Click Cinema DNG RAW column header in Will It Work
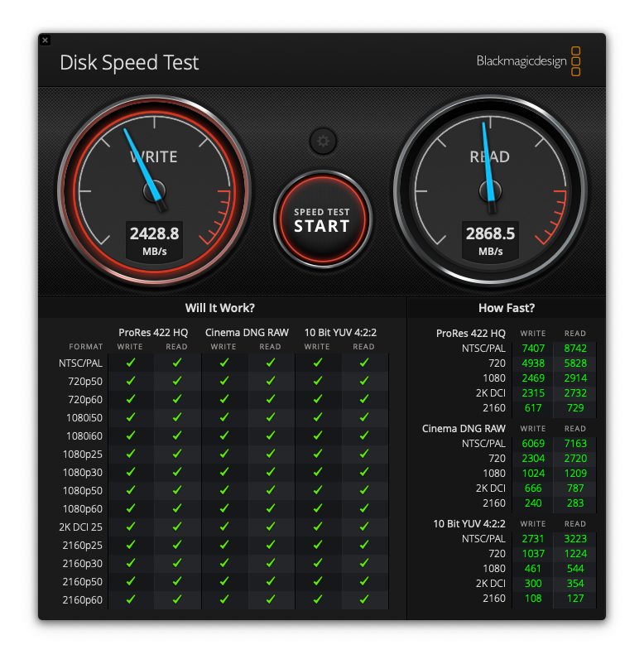The width and height of the screenshot is (644, 664). pyautogui.click(x=247, y=333)
